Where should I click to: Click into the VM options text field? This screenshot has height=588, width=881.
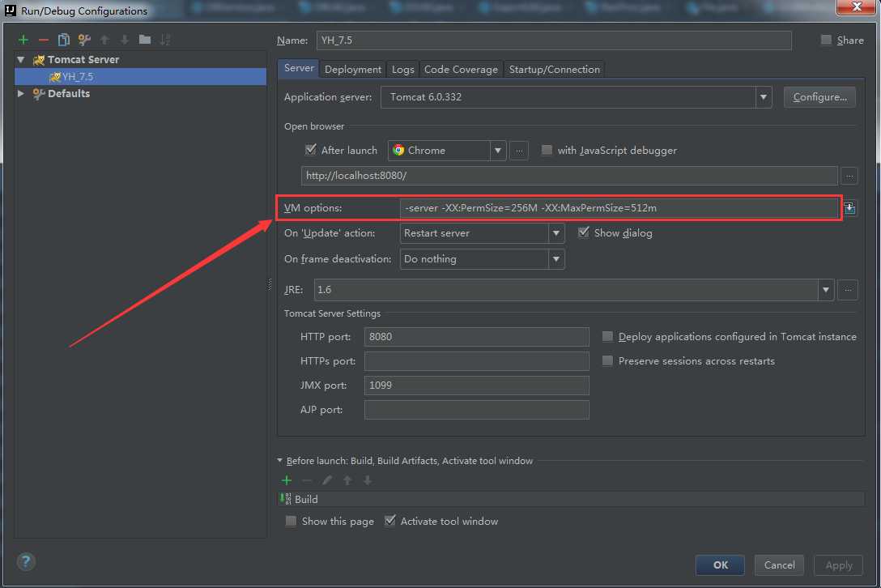tap(619, 208)
